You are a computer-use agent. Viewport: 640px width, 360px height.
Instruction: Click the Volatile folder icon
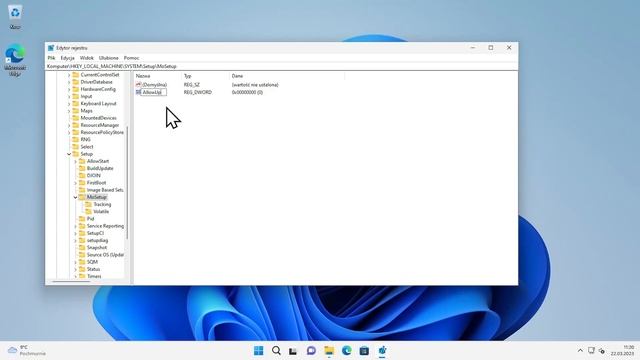(x=89, y=211)
